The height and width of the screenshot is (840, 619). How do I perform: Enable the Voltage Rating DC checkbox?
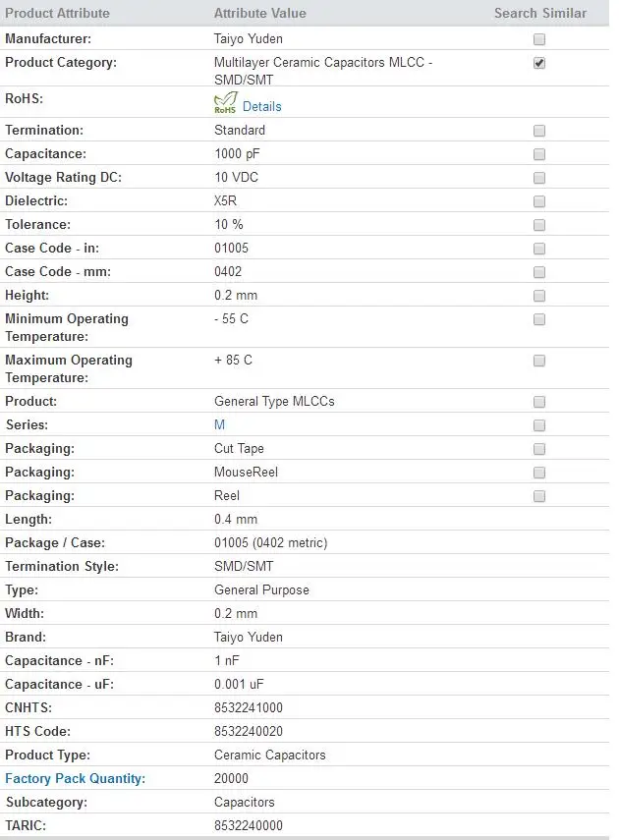tap(539, 178)
